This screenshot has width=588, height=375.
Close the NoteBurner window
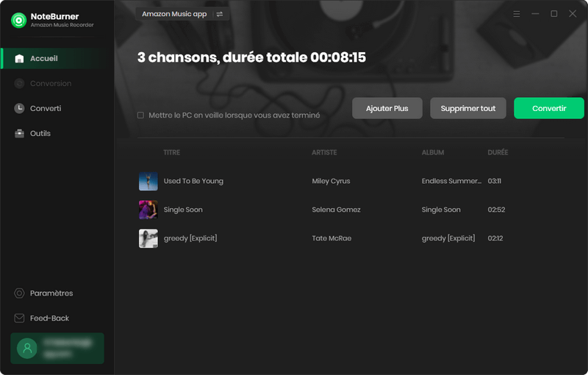(x=573, y=14)
